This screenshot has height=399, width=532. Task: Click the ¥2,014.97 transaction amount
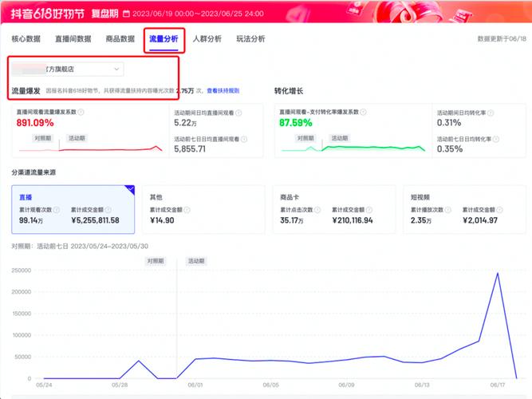pyautogui.click(x=480, y=220)
